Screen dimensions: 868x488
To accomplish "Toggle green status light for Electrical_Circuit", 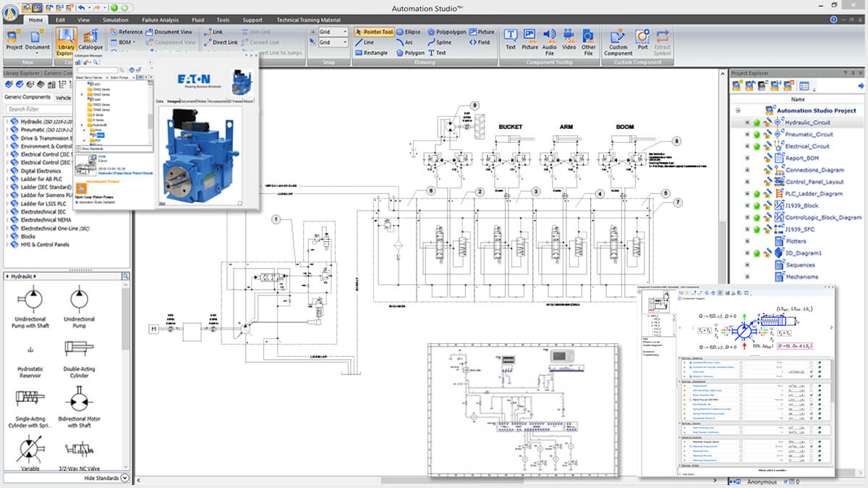I will (757, 146).
